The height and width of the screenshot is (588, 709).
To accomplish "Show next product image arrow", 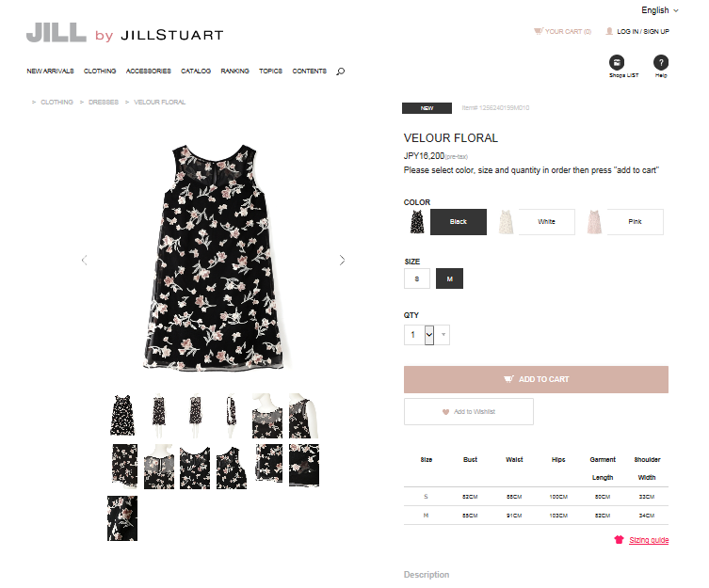I will 342,260.
